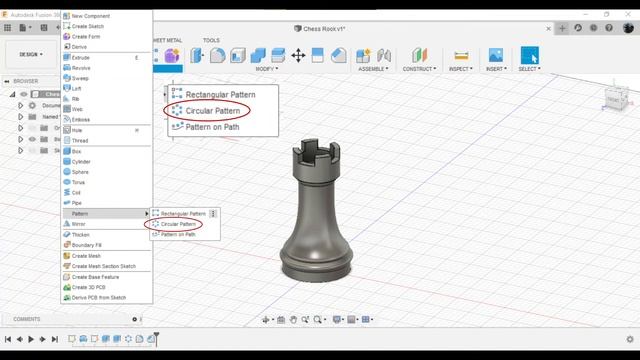Open the CONSTRUCT dropdown menu

coord(419,69)
